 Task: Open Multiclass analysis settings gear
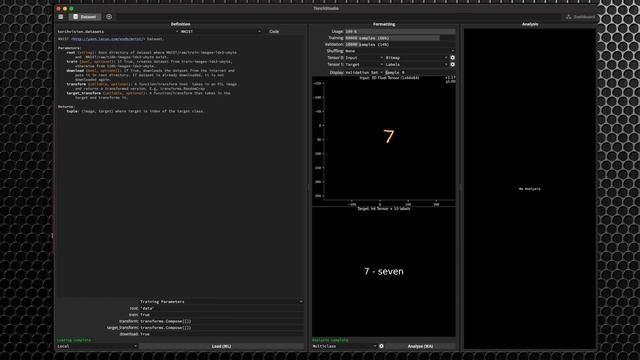click(x=381, y=346)
